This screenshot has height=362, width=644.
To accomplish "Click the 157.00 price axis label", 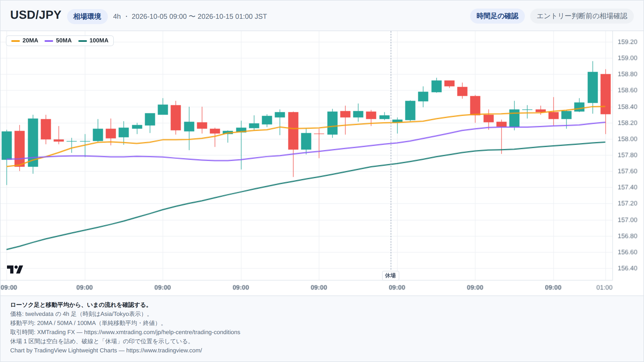I will coord(627,220).
